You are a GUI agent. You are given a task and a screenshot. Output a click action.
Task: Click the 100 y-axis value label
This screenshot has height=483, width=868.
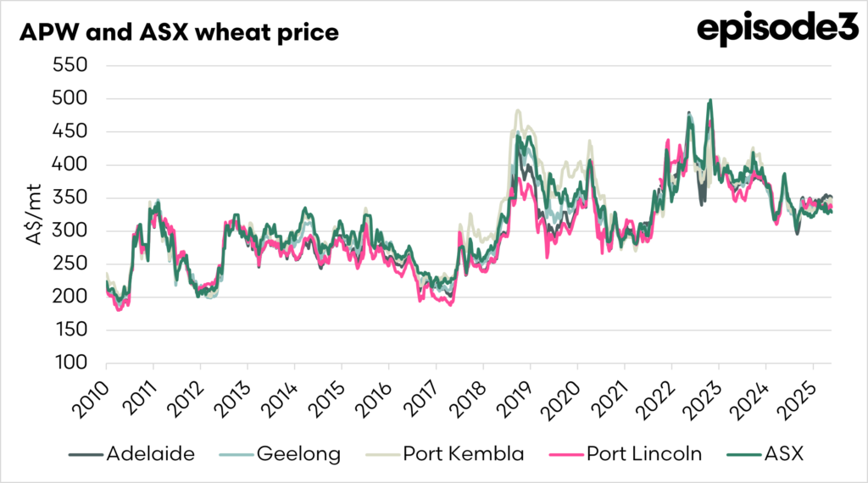point(72,363)
